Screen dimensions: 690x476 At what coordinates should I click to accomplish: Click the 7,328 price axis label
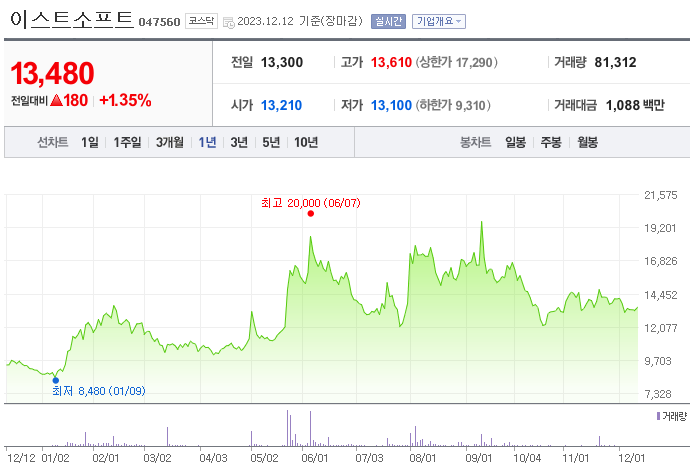[658, 394]
